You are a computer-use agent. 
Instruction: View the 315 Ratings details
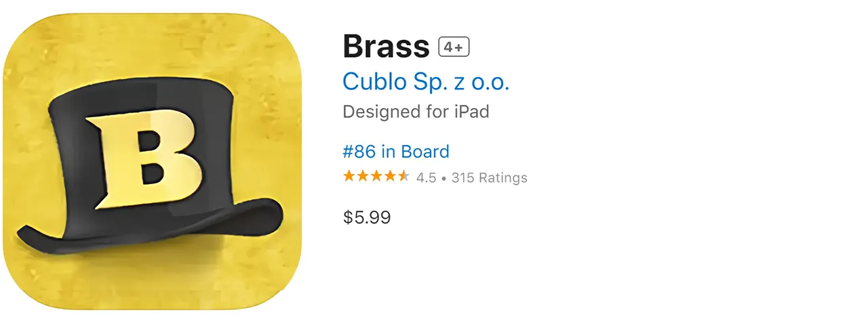pyautogui.click(x=489, y=178)
